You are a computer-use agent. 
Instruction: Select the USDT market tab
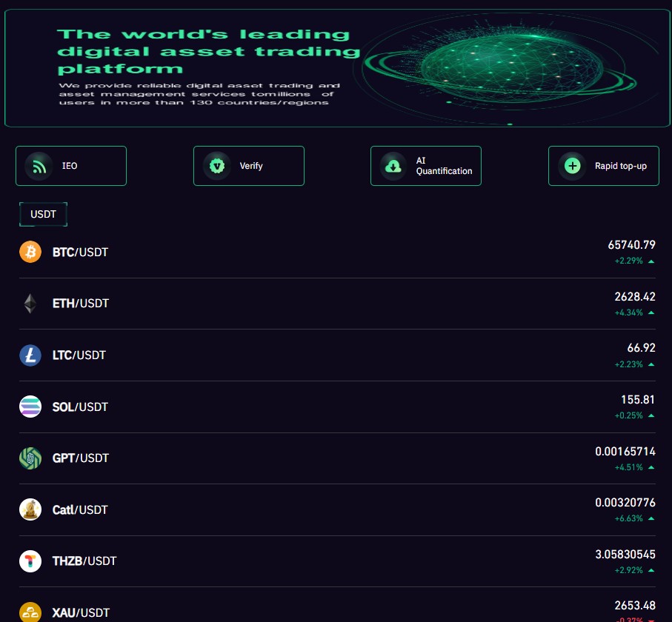click(x=43, y=214)
